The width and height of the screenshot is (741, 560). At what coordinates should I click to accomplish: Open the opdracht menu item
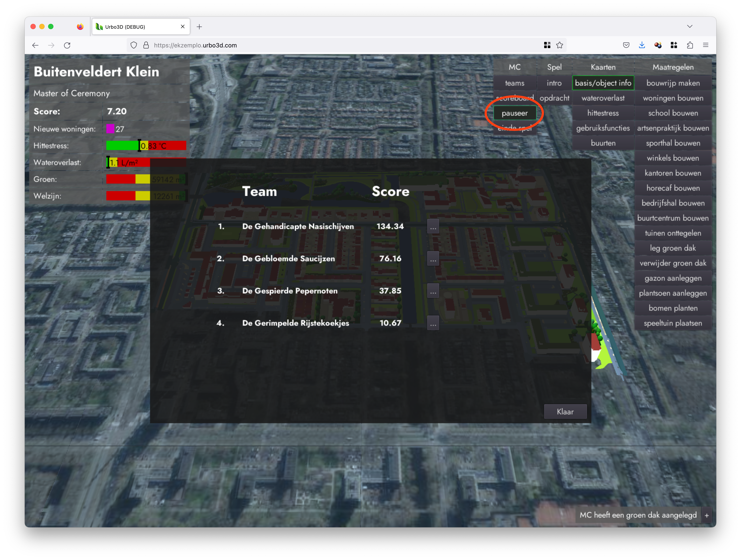(554, 98)
